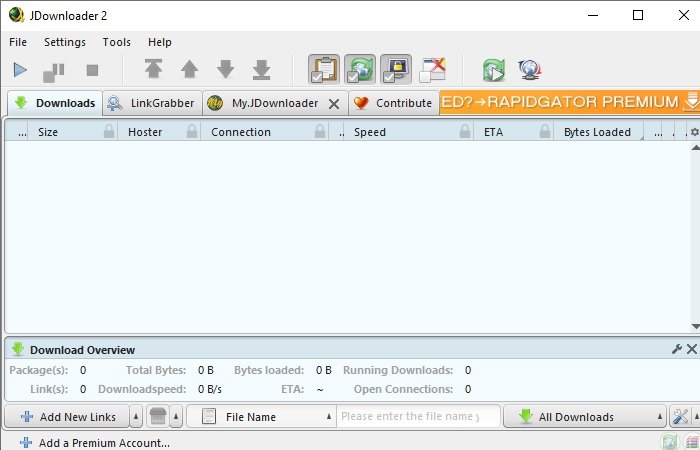Click the Rapidgator Premium banner

570,102
